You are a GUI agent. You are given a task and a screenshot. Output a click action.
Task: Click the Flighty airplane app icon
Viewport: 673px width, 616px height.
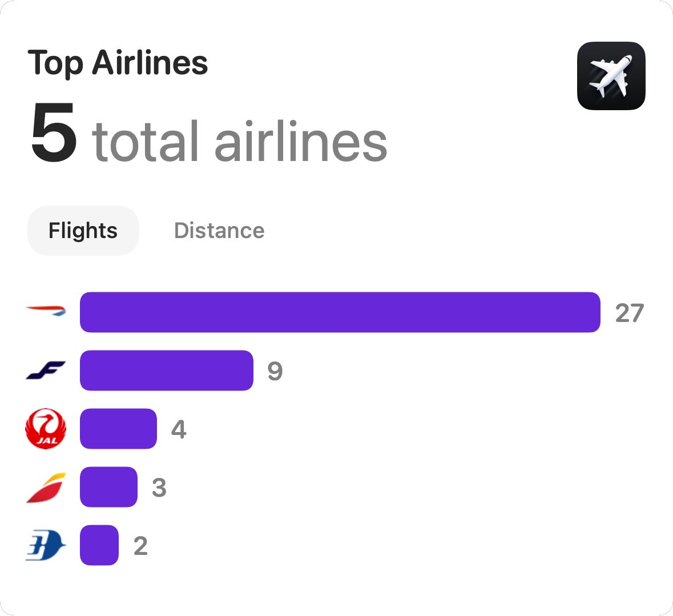click(x=611, y=76)
